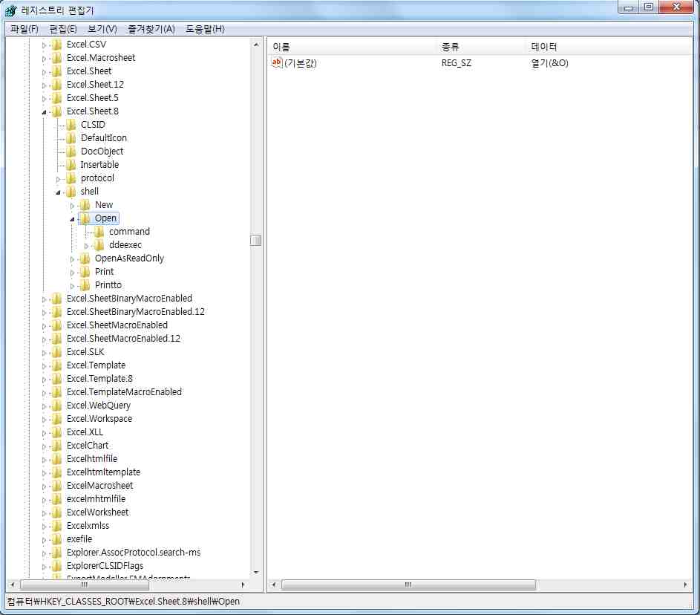Click the status bar registry path

coord(124,601)
